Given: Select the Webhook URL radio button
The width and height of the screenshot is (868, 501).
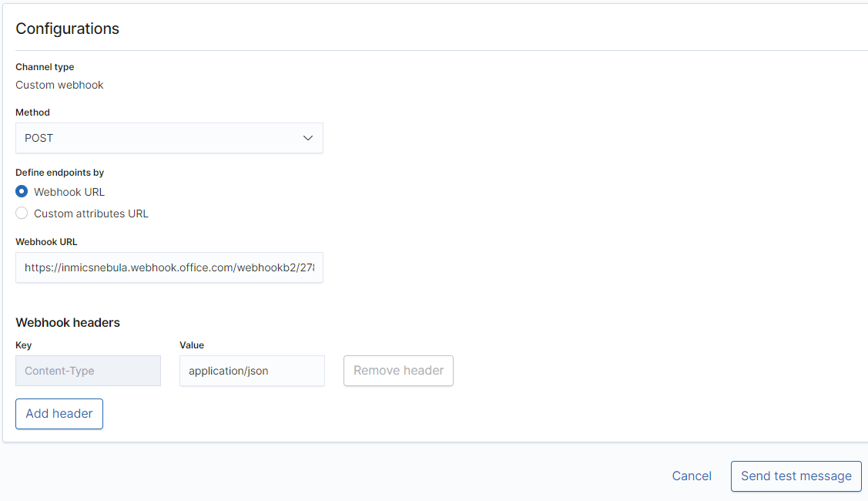Looking at the screenshot, I should [x=22, y=191].
